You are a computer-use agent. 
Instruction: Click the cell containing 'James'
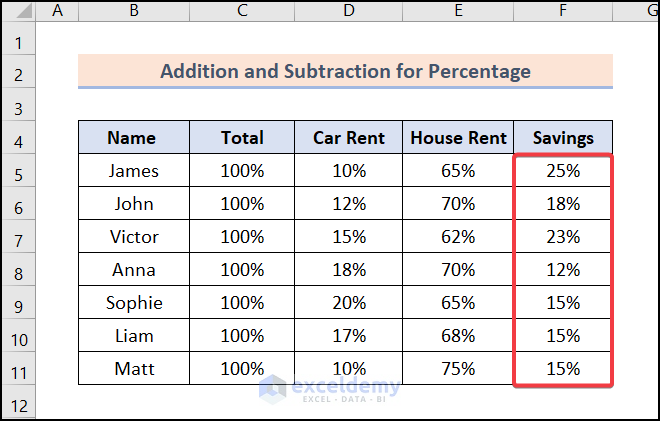133,171
